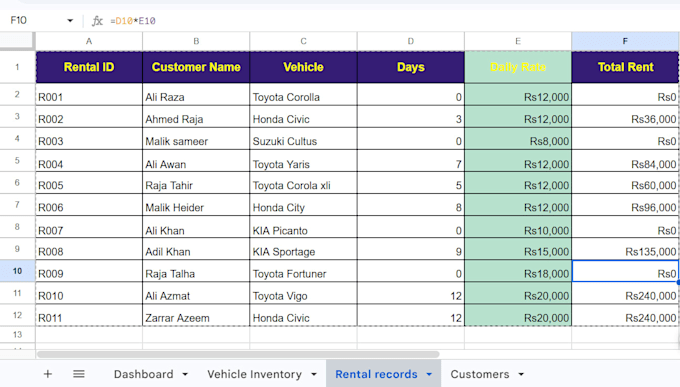Open the all sheets list icon

click(x=78, y=374)
